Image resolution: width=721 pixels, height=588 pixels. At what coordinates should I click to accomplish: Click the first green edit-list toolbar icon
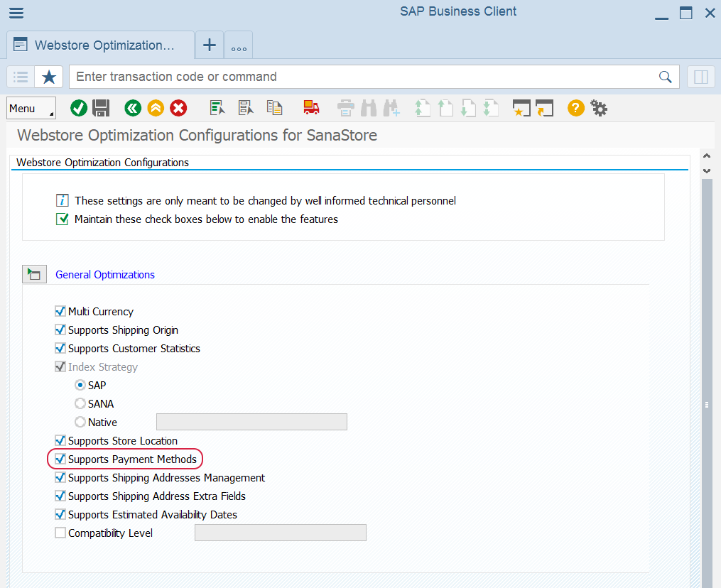[x=217, y=108]
